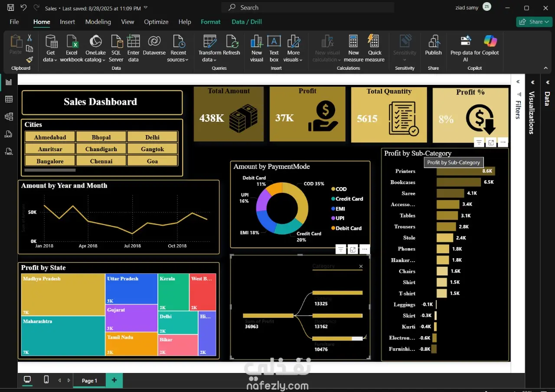
Task: Open the Format ribbon tab
Action: 210,22
